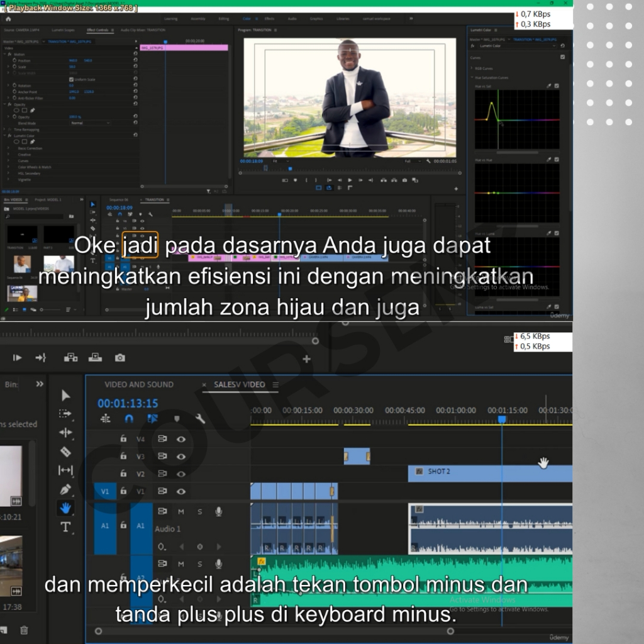The image size is (644, 644).
Task: Activate the Ripple Edit tool
Action: point(65,433)
